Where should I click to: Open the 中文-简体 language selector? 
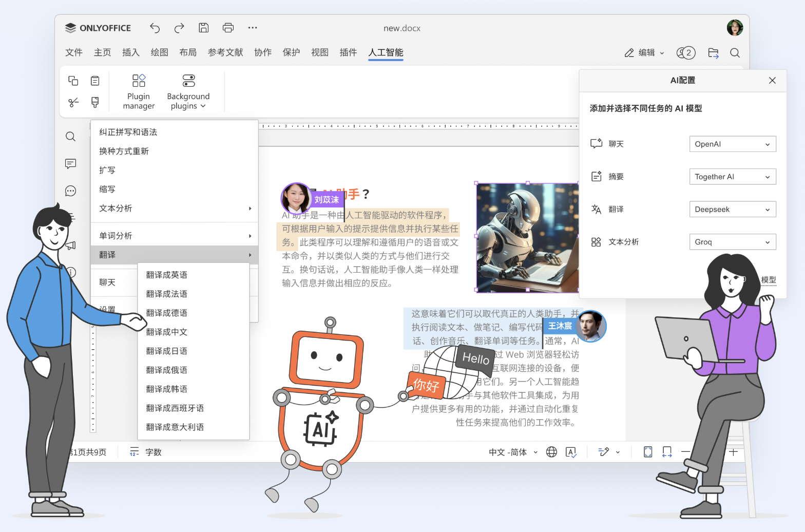(513, 452)
